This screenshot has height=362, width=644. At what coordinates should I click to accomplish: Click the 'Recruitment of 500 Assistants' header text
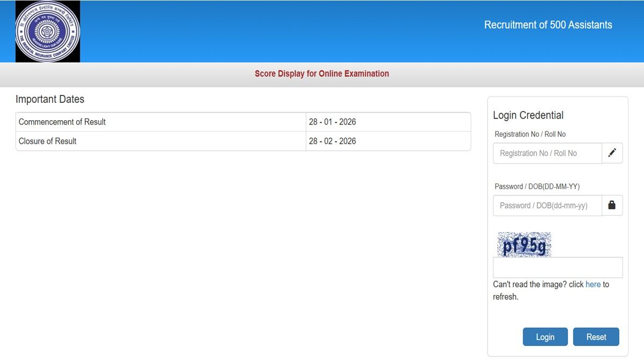pos(548,25)
